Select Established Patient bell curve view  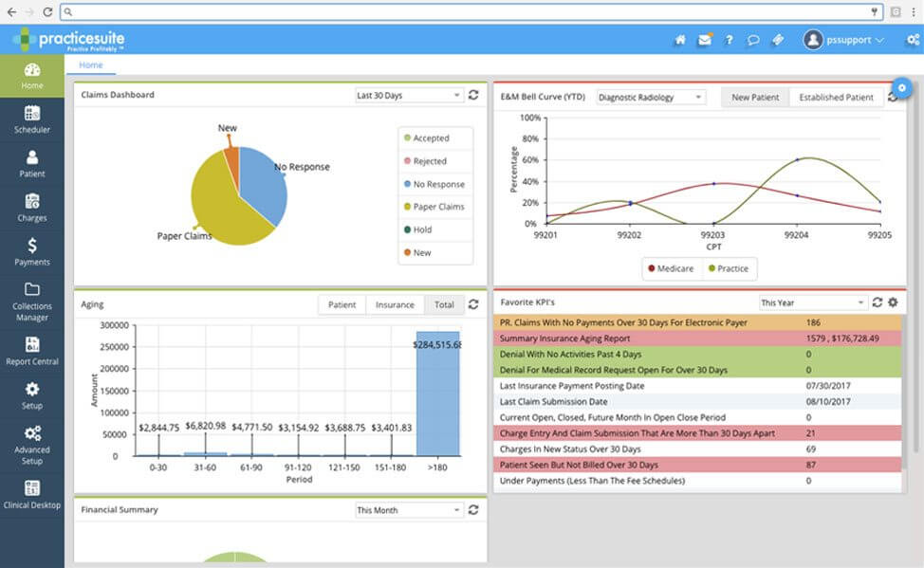pyautogui.click(x=836, y=98)
